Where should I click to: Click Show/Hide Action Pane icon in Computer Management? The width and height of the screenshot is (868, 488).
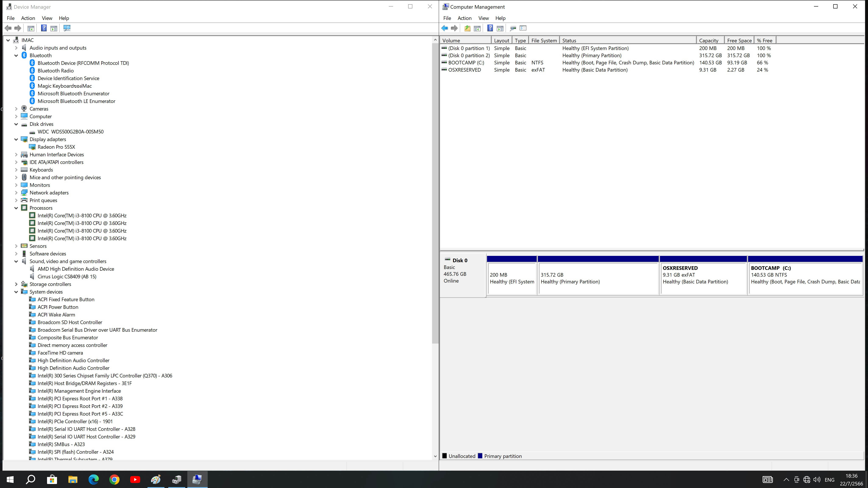click(x=500, y=28)
